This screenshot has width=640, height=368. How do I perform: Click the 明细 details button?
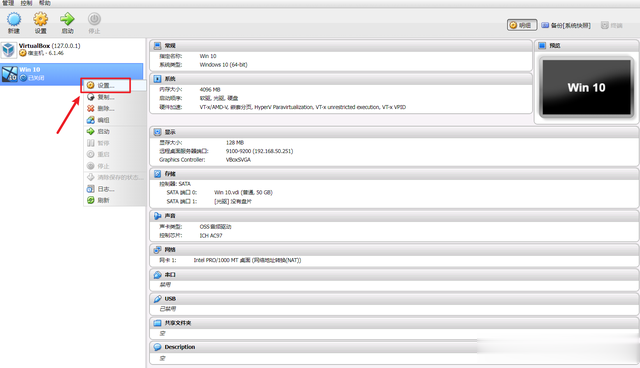[522, 25]
